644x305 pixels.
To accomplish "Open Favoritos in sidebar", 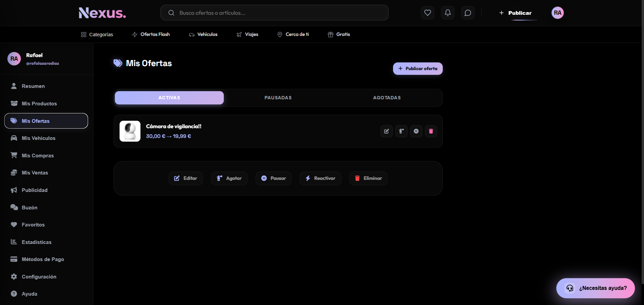I will 46,225.
